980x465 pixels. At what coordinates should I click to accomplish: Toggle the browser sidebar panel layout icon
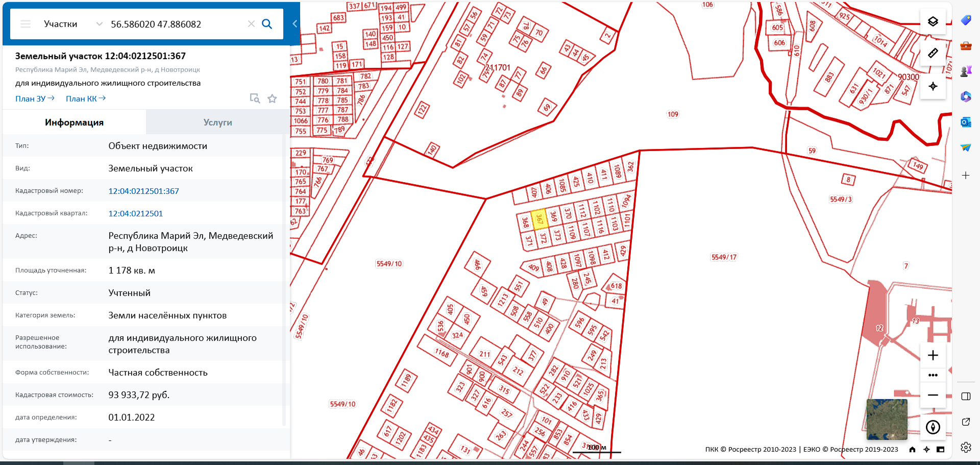click(966, 397)
